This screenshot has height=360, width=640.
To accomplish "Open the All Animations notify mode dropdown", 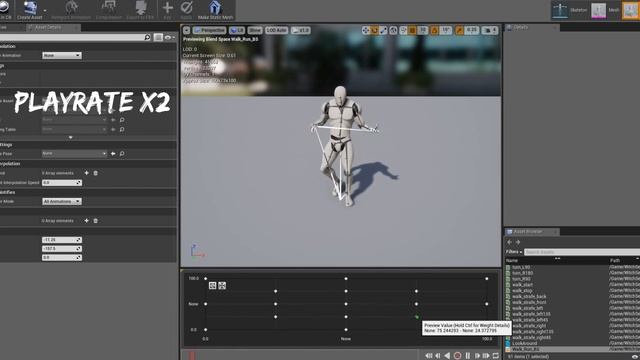I will pyautogui.click(x=62, y=201).
